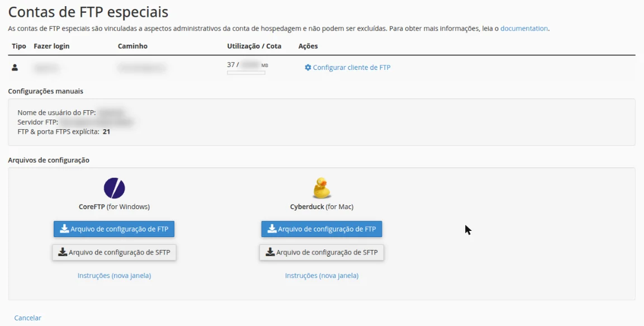Click the port value 21

106,132
